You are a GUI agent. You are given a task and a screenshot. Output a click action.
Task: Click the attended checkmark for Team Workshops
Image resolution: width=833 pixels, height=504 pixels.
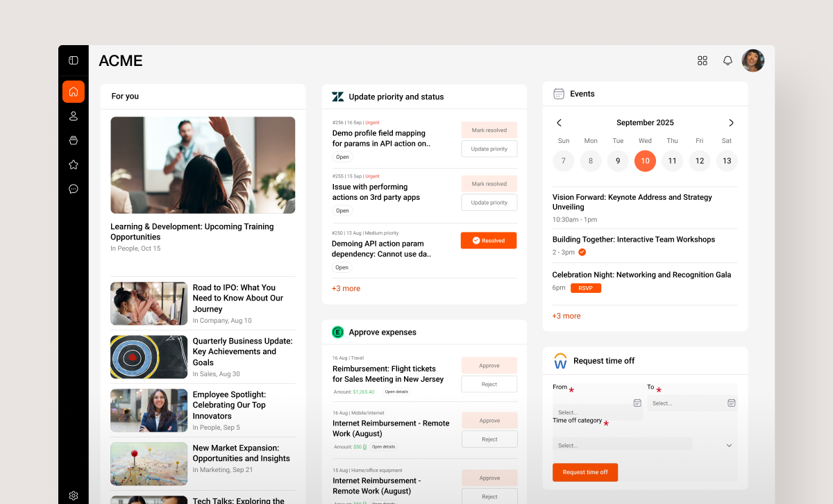(x=582, y=252)
